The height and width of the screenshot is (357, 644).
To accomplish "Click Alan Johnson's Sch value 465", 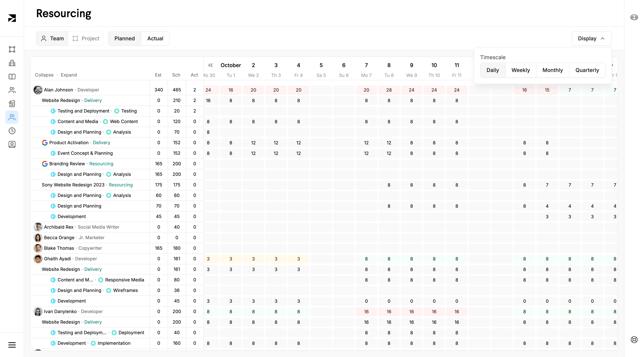I will [177, 90].
